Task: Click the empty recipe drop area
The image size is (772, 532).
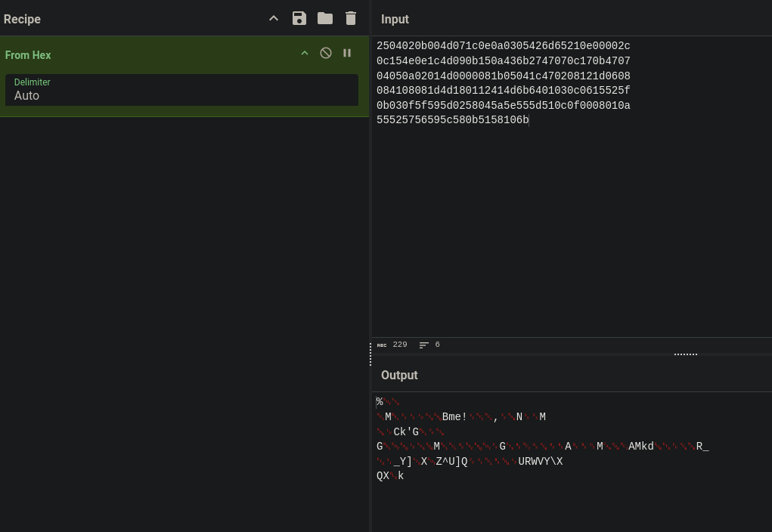Action: click(184, 324)
